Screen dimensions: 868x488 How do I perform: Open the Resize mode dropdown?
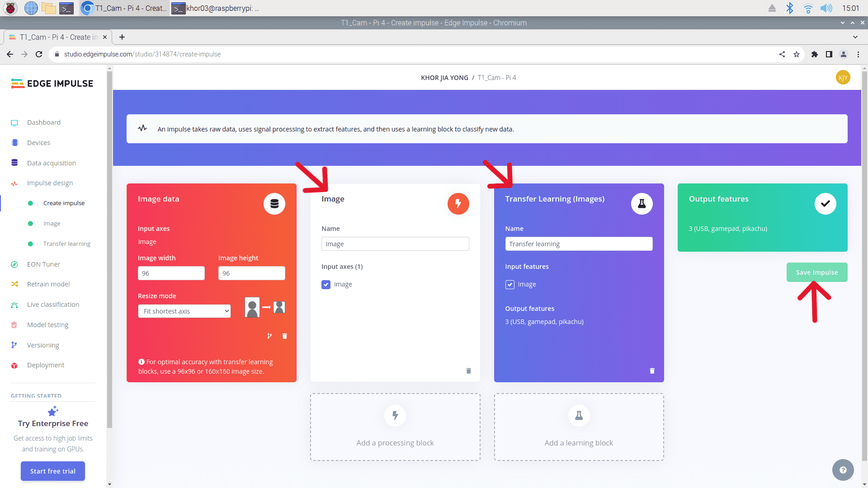pyautogui.click(x=184, y=311)
